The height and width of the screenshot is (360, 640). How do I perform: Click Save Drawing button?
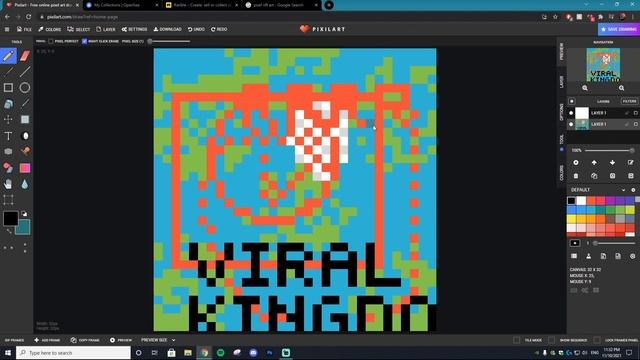tap(618, 29)
